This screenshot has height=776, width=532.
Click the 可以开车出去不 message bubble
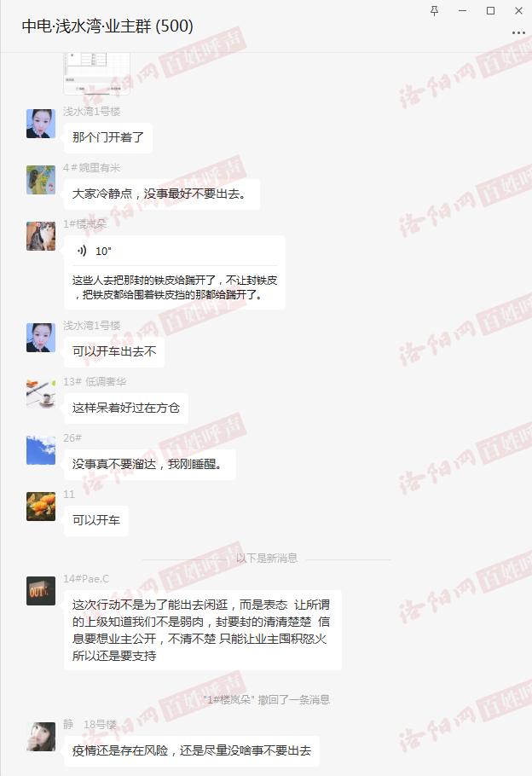[x=114, y=351]
